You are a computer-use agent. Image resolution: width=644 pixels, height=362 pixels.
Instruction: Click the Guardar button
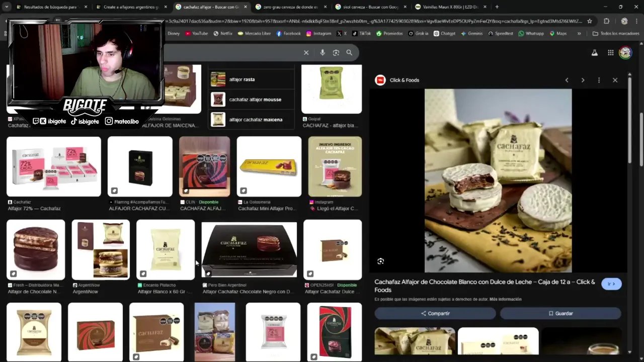point(560,313)
